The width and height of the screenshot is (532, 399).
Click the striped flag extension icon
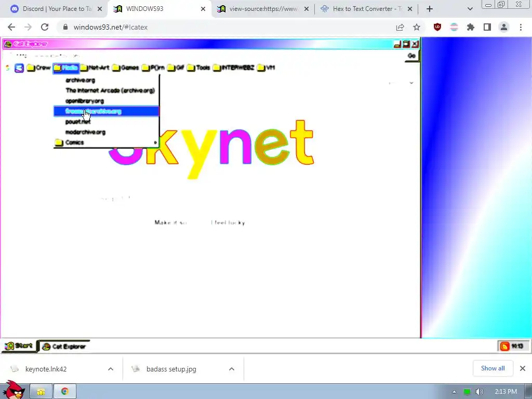coord(454,27)
